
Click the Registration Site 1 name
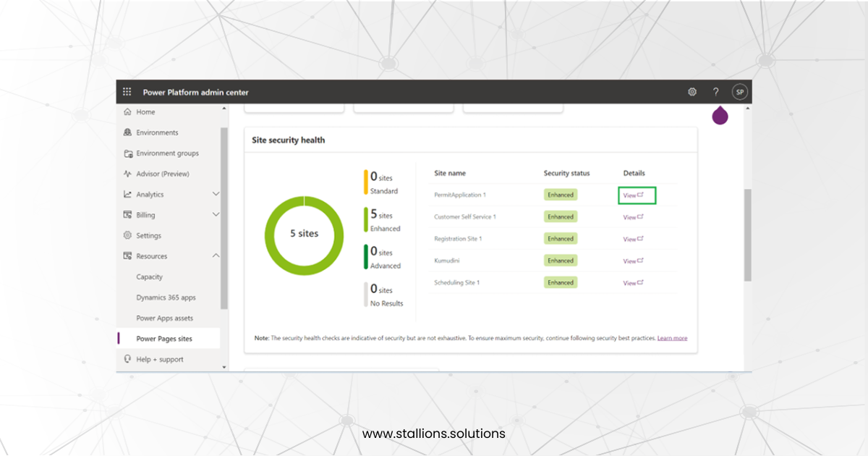(458, 239)
